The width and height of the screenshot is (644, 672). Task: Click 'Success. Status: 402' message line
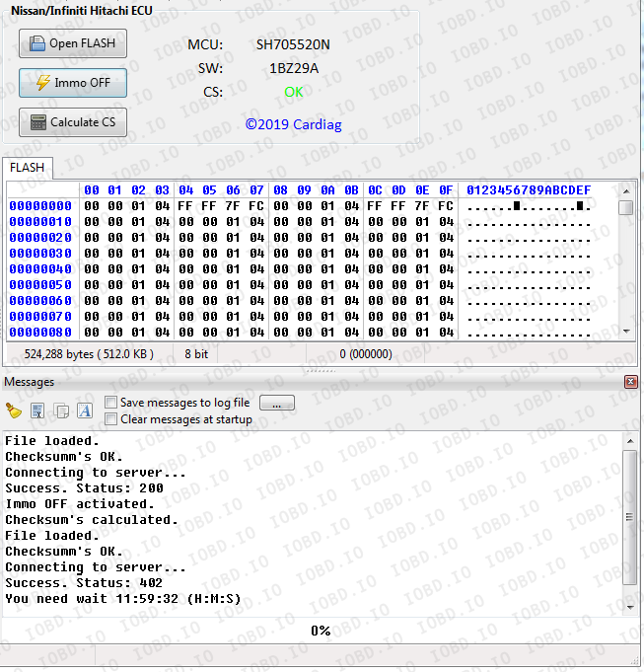tap(84, 583)
